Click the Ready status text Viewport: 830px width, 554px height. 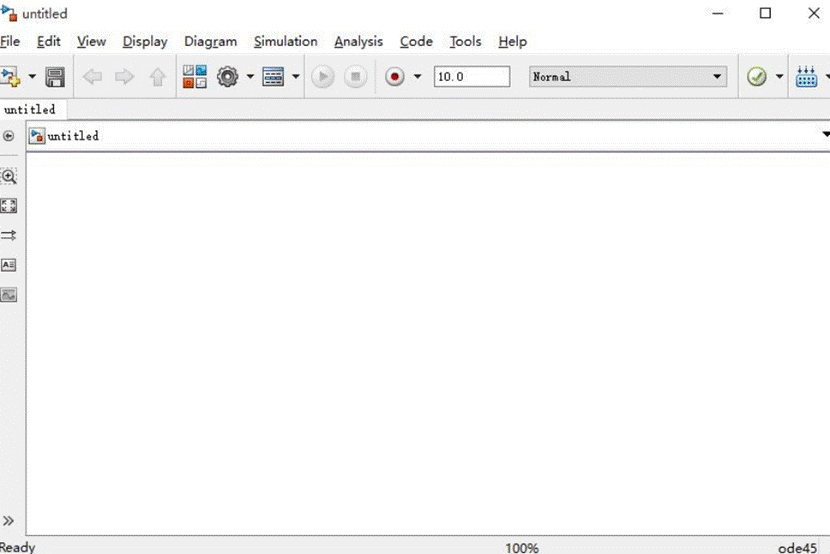(17, 547)
